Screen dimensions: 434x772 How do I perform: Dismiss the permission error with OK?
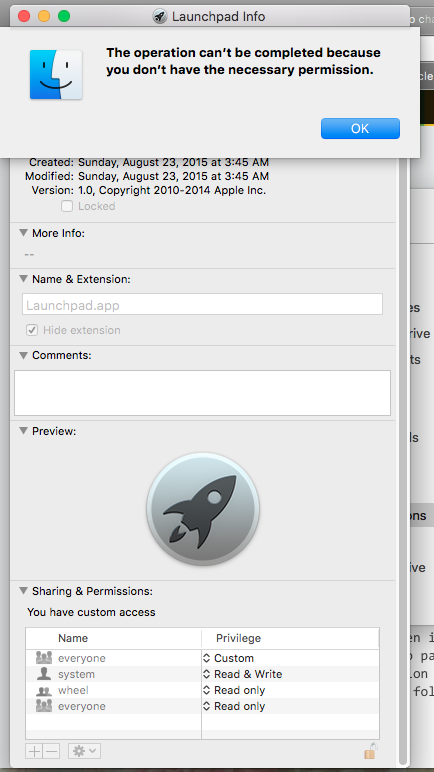(x=360, y=129)
